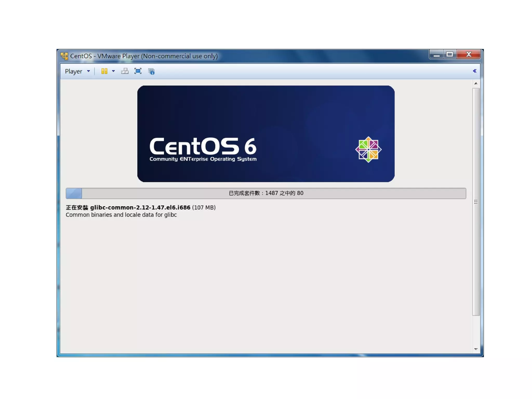Open the power options dropdown arrow

pyautogui.click(x=114, y=71)
